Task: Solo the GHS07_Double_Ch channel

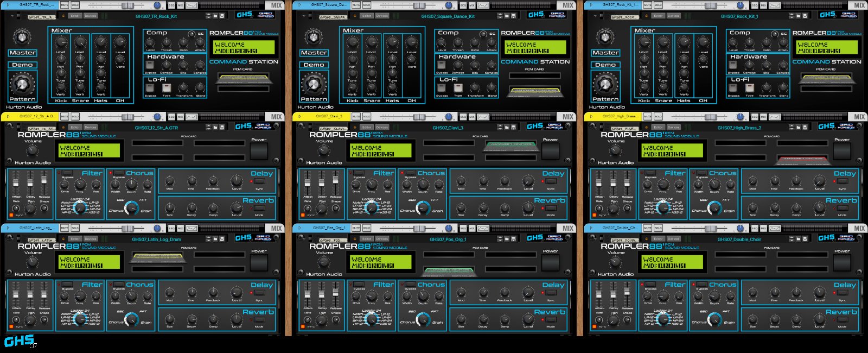Action: [x=658, y=228]
